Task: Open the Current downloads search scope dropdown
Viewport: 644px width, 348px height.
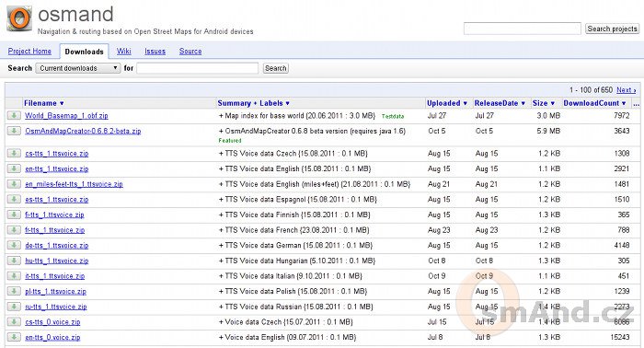Action: (77, 68)
